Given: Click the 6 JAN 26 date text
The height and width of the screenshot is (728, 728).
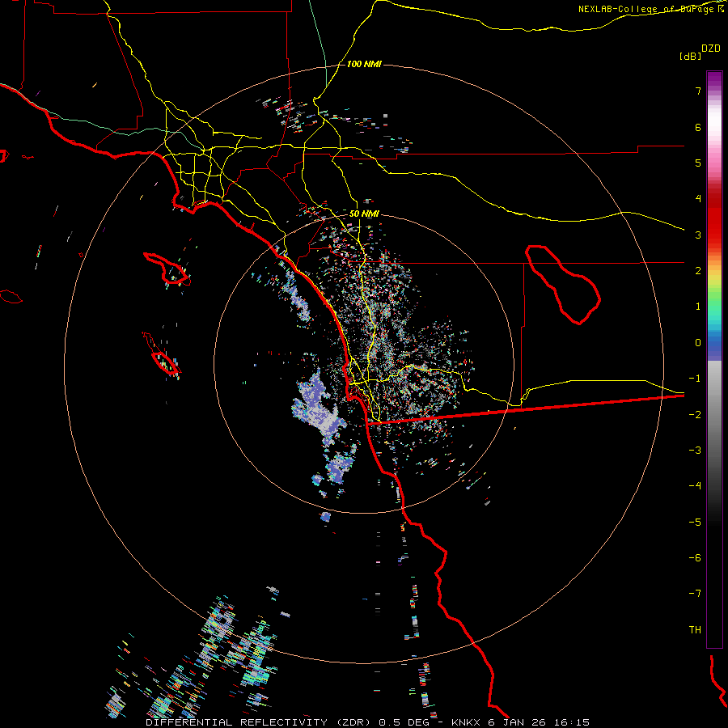Looking at the screenshot, I should [x=516, y=722].
